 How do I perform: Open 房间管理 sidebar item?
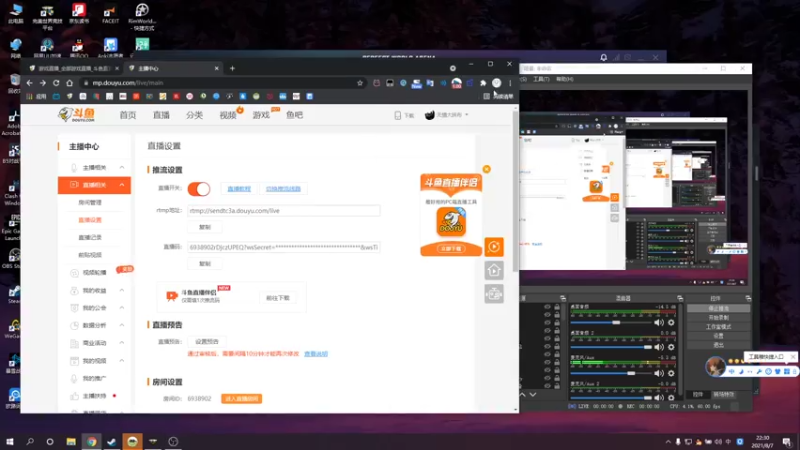[90, 203]
